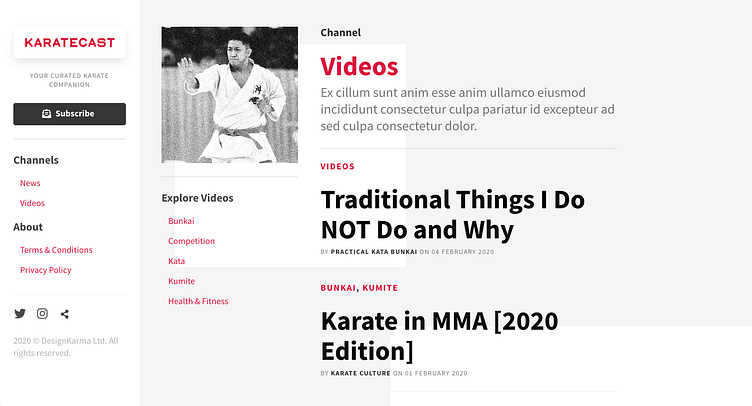Click the 'Your curated karate companion' tagline
Viewport: 752px width, 406px height.
click(70, 80)
